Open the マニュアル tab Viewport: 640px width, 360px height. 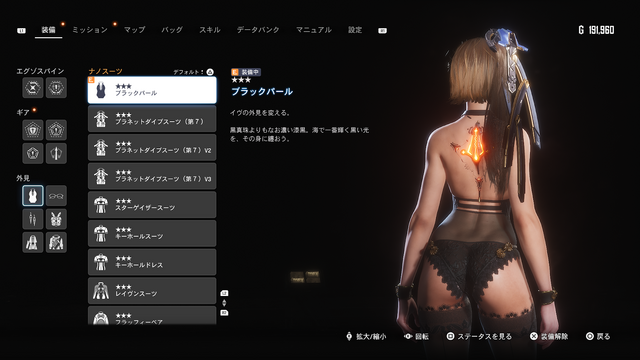click(x=313, y=30)
